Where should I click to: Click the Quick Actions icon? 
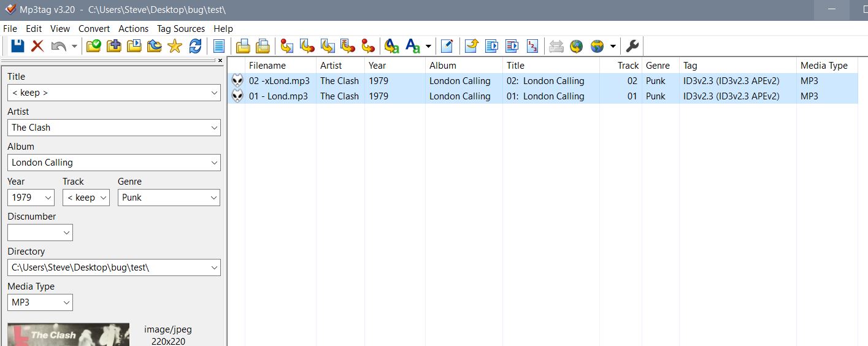[413, 46]
